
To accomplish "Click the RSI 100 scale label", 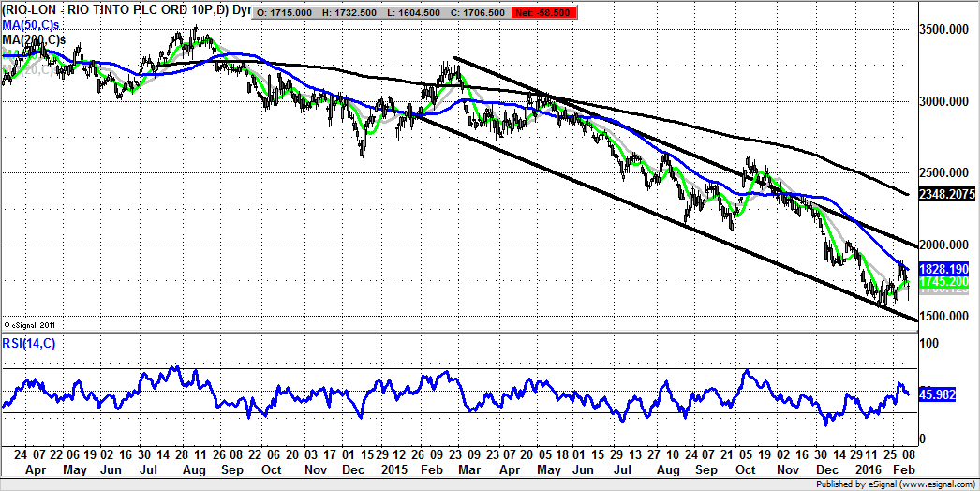I will [x=928, y=345].
